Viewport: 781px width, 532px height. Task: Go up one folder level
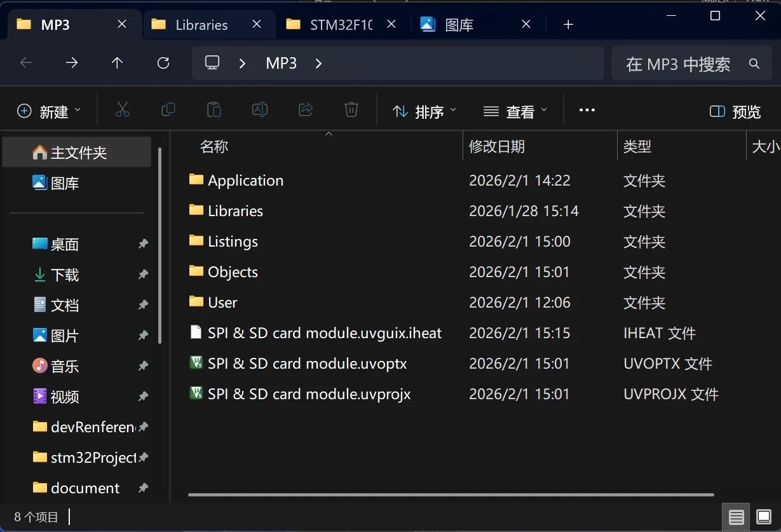(x=118, y=63)
